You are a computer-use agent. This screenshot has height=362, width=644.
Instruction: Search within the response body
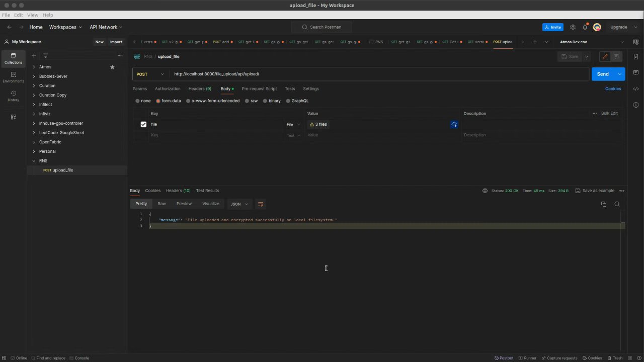tap(617, 204)
